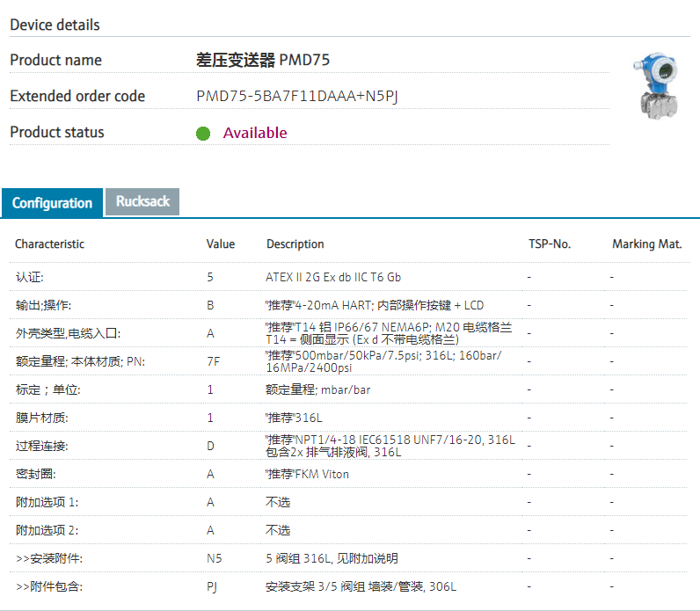The width and height of the screenshot is (700, 611).
Task: Click the Available product status text
Action: (255, 134)
